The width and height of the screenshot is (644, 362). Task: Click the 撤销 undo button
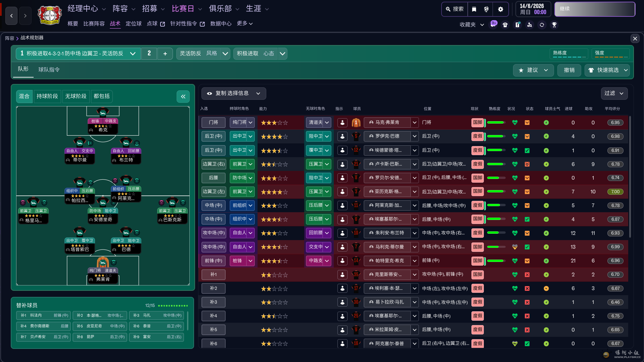click(x=569, y=70)
